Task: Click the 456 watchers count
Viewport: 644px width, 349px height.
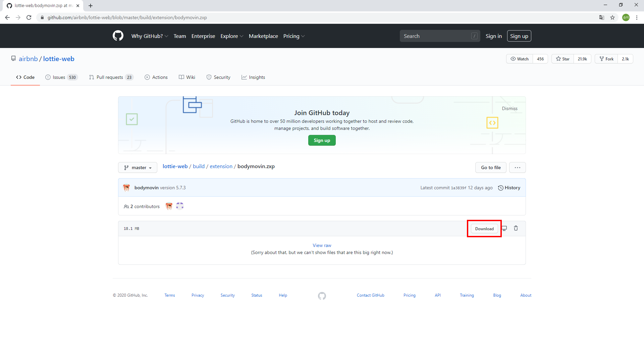Action: click(x=540, y=59)
